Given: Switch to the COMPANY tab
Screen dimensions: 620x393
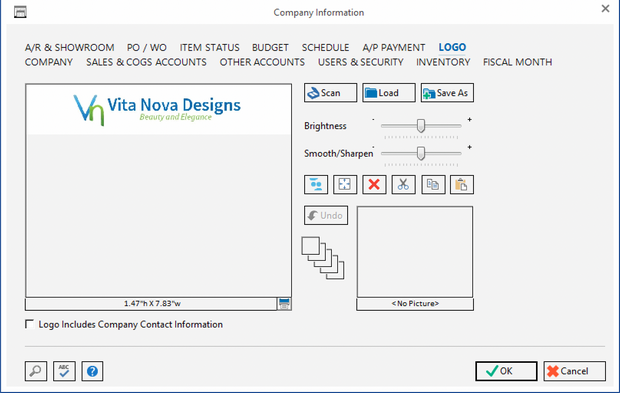Looking at the screenshot, I should tap(49, 62).
